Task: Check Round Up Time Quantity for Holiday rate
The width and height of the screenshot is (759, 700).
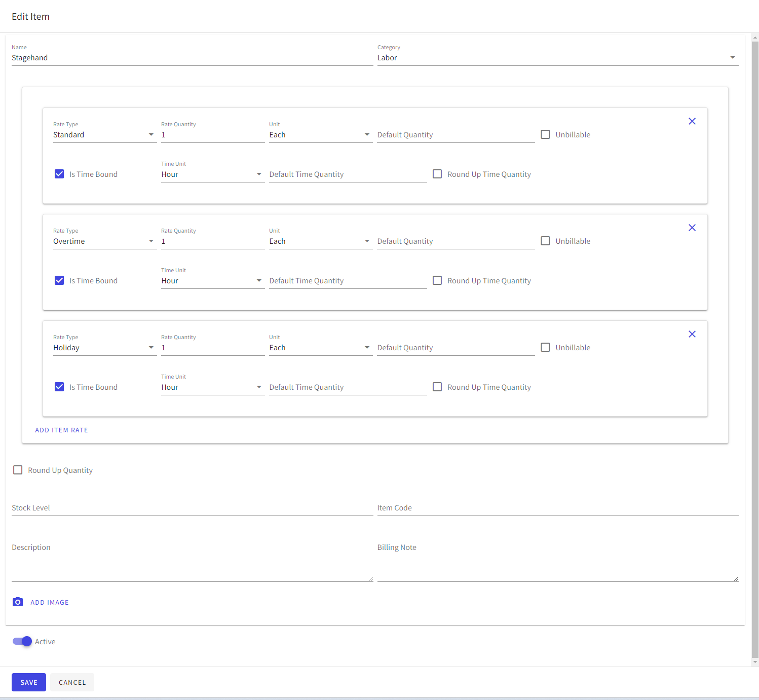Action: point(437,387)
